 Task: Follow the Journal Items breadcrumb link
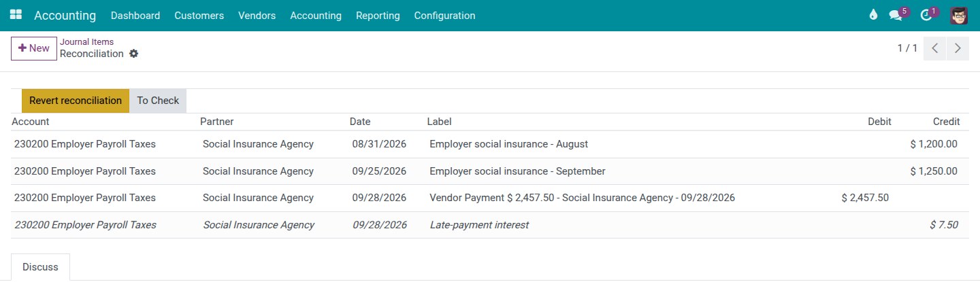click(x=86, y=41)
